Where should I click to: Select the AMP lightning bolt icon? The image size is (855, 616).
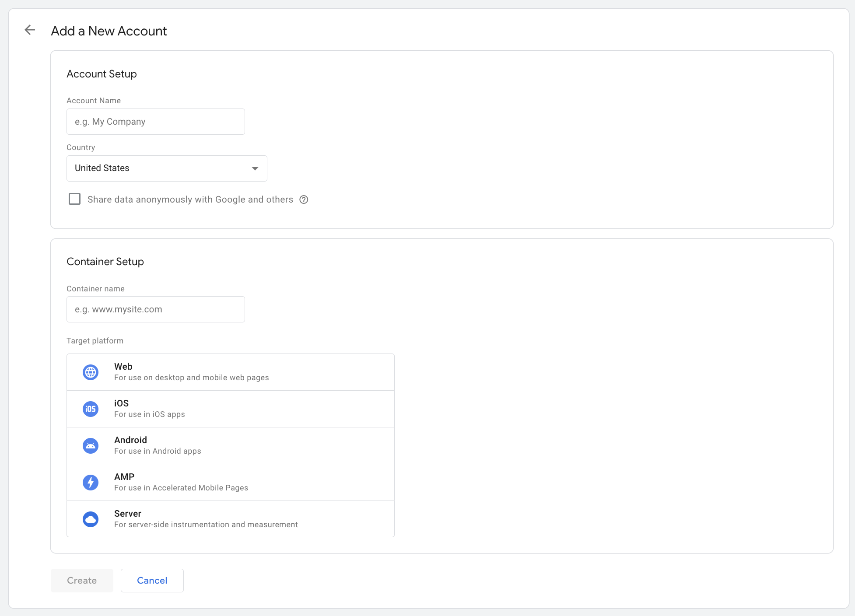pos(91,483)
